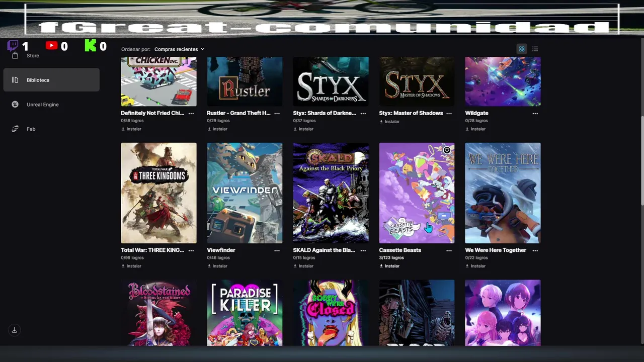This screenshot has width=644, height=362.
Task: Open options menu for Cassette Beasts
Action: pyautogui.click(x=449, y=250)
